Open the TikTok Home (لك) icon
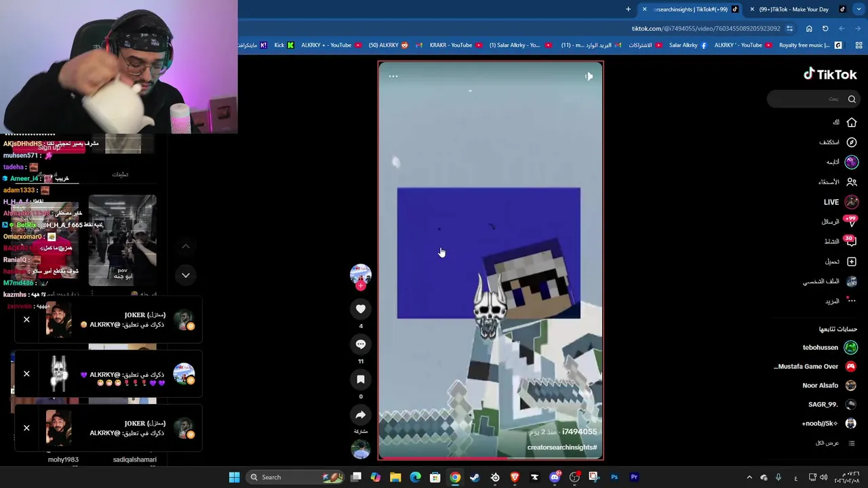This screenshot has height=488, width=868. point(851,123)
